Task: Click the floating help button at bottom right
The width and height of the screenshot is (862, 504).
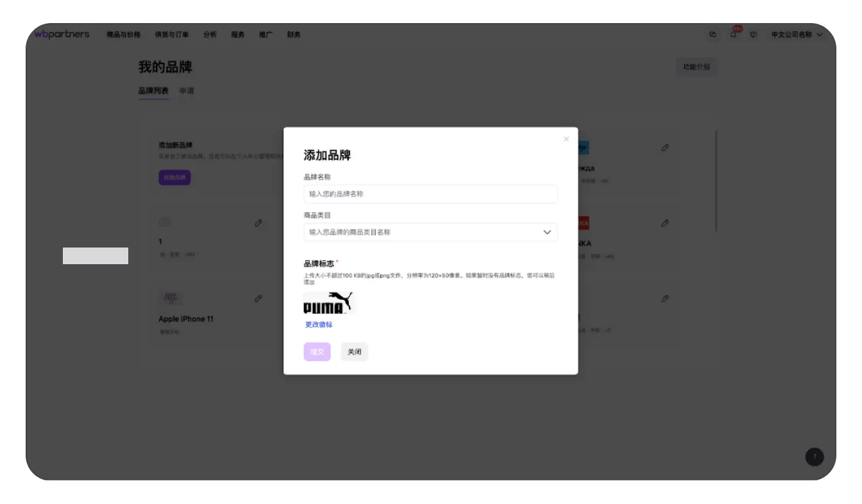Action: point(814,457)
